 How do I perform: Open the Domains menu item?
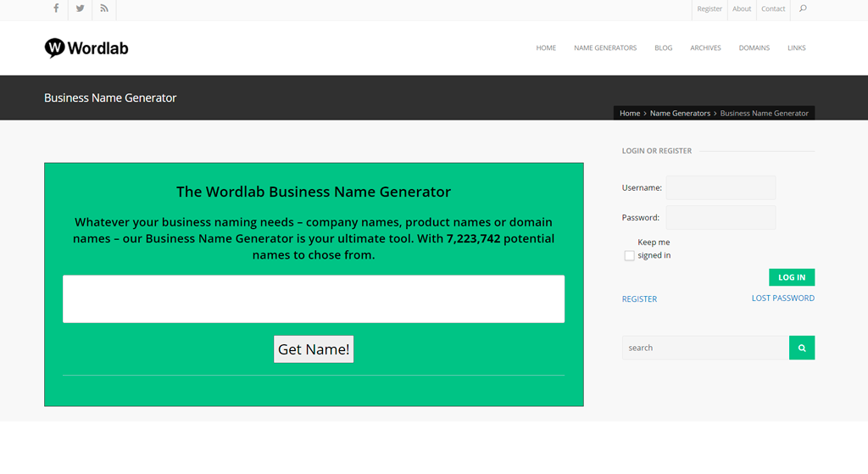(x=754, y=48)
